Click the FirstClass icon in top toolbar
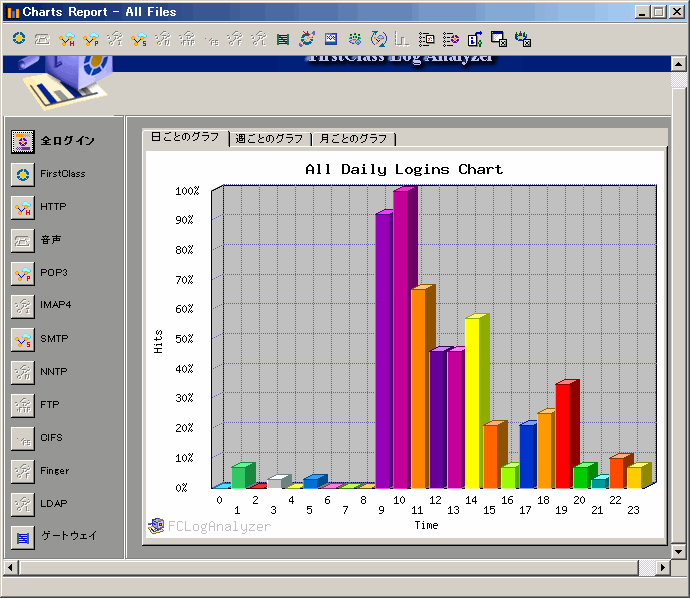The width and height of the screenshot is (690, 598). 19,39
